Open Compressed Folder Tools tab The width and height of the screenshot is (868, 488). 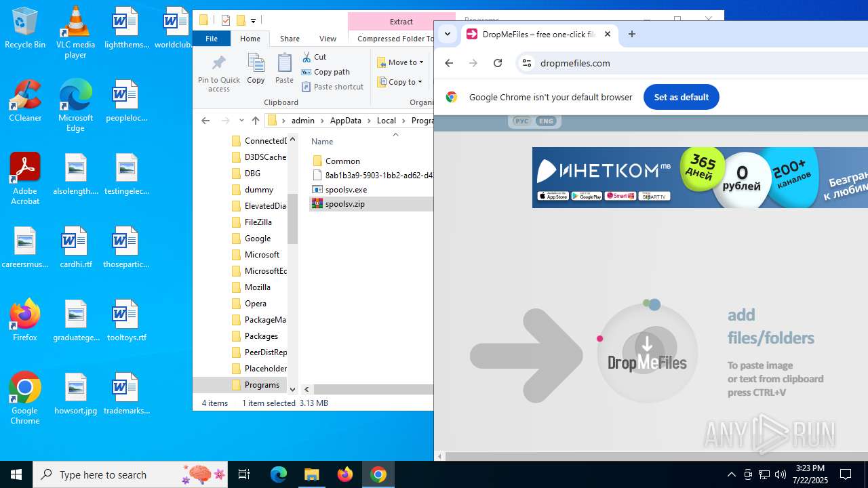pos(395,39)
